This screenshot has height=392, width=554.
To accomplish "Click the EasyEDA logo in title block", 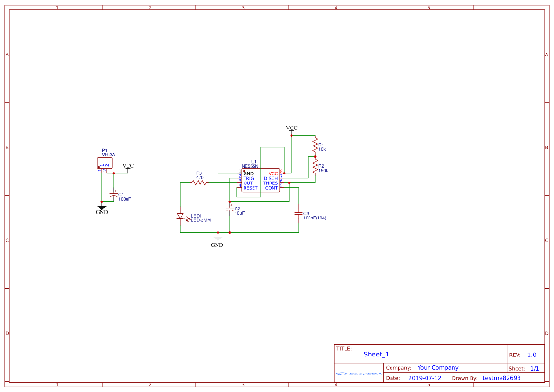I will click(358, 374).
